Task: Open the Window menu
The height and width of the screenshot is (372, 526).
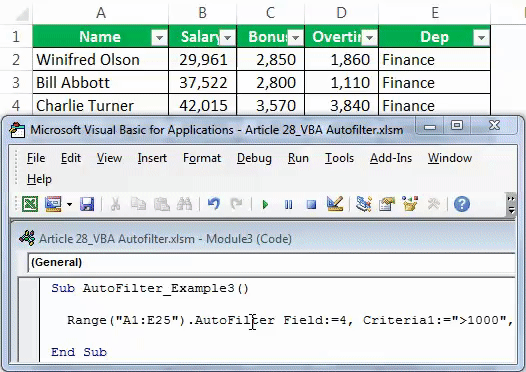Action: click(x=450, y=158)
